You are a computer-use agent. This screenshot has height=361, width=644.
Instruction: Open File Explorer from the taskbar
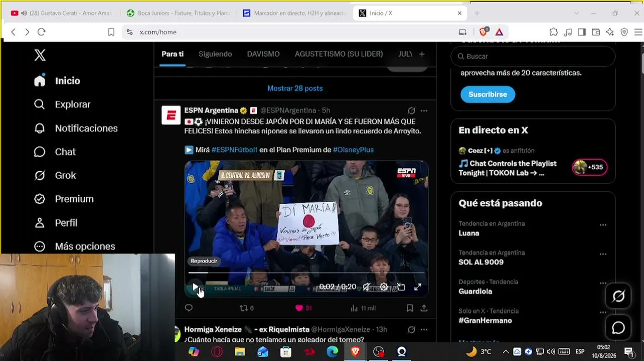point(240,351)
